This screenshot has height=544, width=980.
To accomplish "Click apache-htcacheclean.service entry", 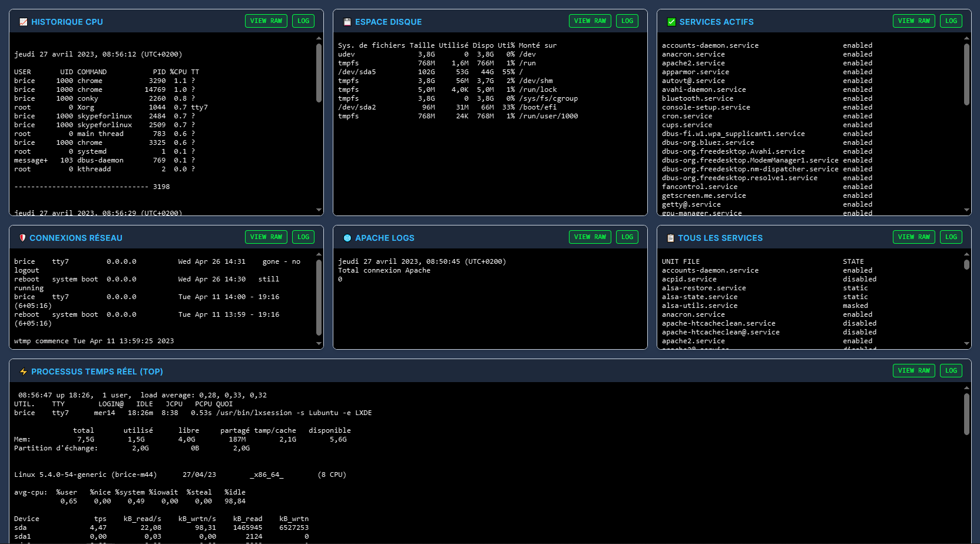I will [x=719, y=323].
